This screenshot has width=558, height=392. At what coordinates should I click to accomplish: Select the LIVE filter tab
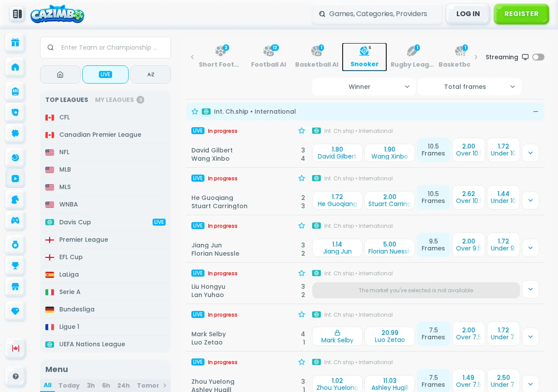(x=105, y=74)
